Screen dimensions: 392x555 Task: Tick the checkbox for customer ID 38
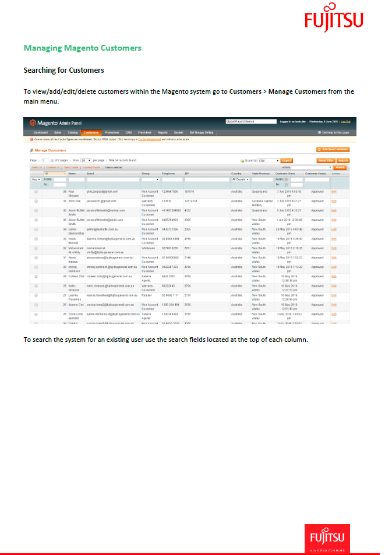[x=36, y=192]
